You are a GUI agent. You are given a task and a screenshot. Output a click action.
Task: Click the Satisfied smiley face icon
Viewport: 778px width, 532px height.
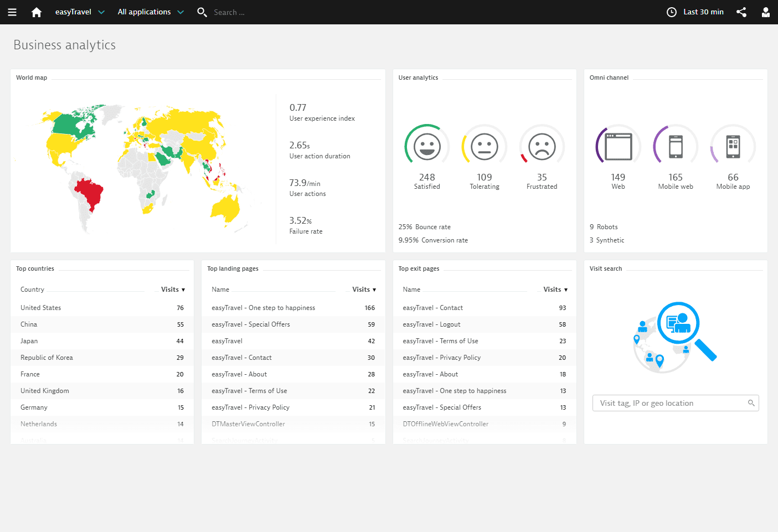pyautogui.click(x=427, y=147)
